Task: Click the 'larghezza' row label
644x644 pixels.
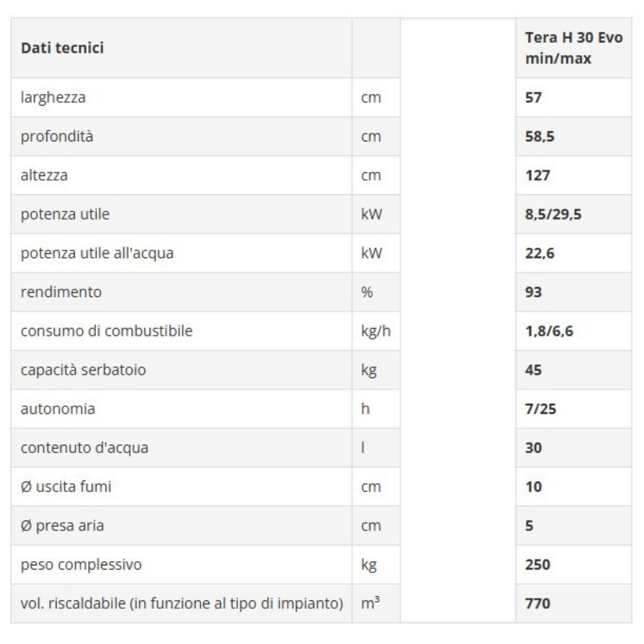Action: pyautogui.click(x=53, y=98)
